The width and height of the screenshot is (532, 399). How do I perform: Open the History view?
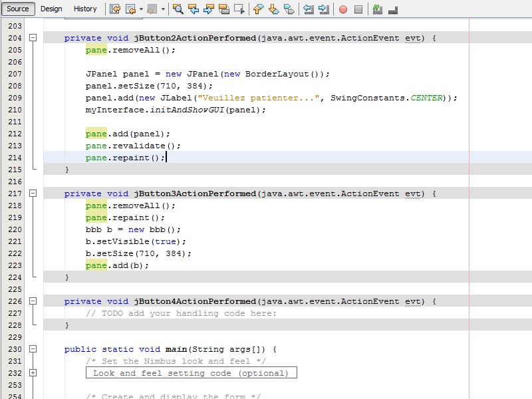coord(85,9)
